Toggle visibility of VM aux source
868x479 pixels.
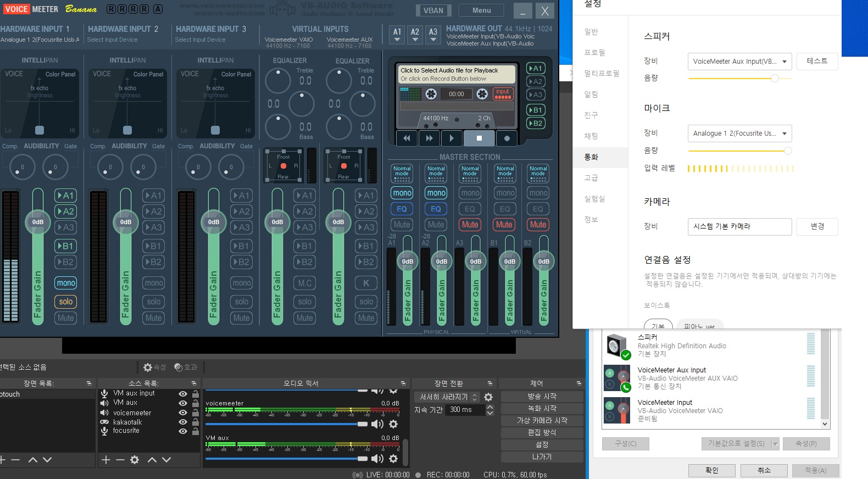(x=183, y=403)
